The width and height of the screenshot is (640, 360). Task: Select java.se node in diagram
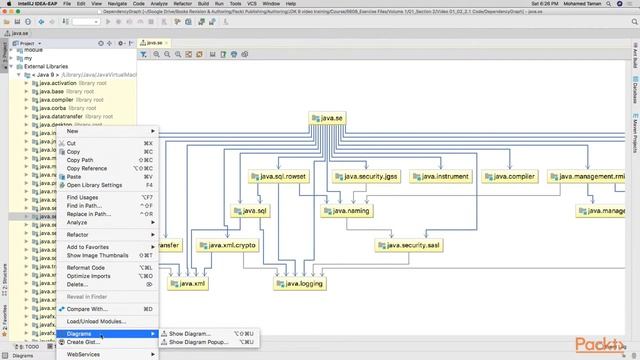pos(327,118)
